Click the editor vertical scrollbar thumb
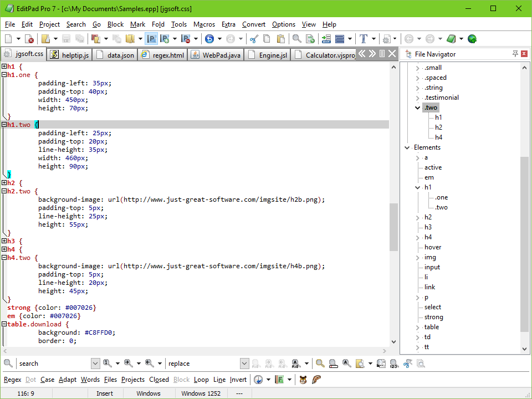 tap(393, 227)
